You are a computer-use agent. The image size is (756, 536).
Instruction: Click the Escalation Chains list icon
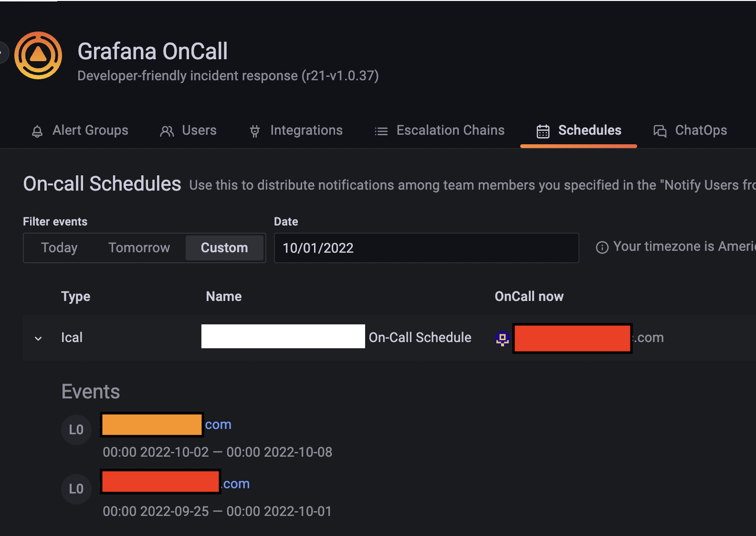pyautogui.click(x=381, y=130)
